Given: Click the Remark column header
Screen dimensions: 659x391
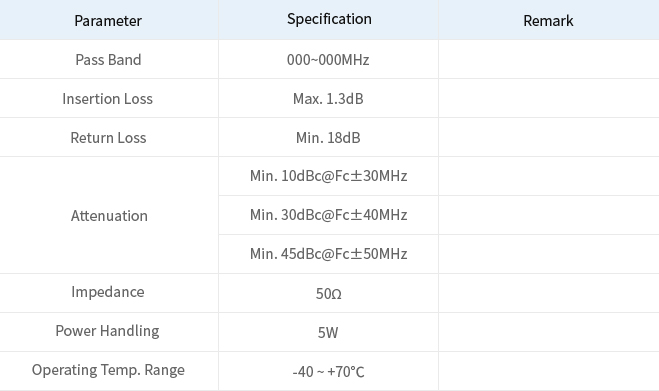Looking at the screenshot, I should click(x=548, y=21).
